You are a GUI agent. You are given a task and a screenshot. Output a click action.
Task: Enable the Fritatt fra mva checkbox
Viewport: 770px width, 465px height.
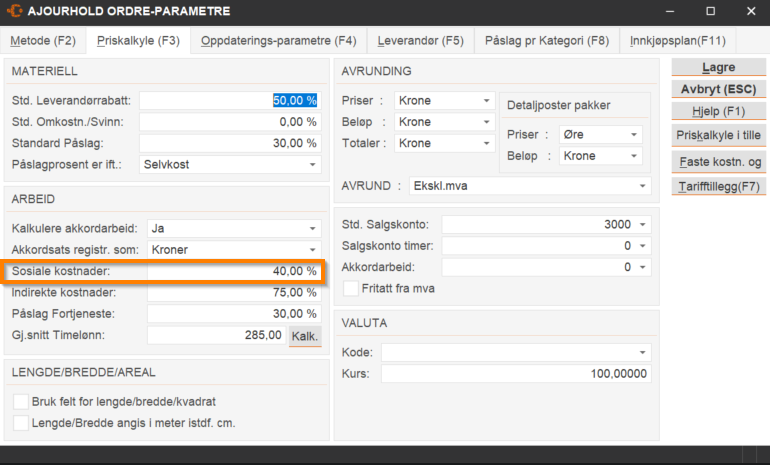point(351,289)
